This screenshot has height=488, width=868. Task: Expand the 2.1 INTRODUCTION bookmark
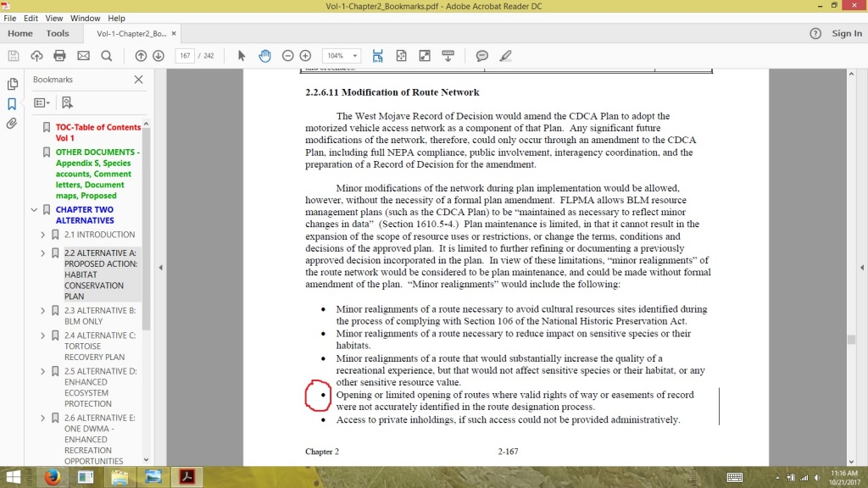pos(42,235)
